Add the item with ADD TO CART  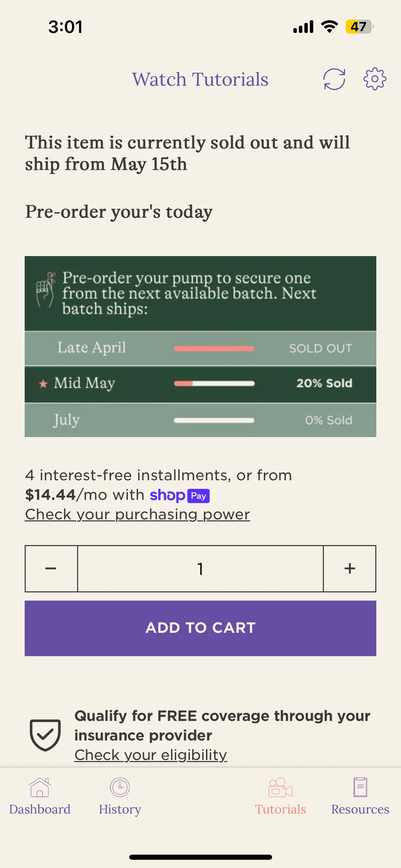click(200, 628)
